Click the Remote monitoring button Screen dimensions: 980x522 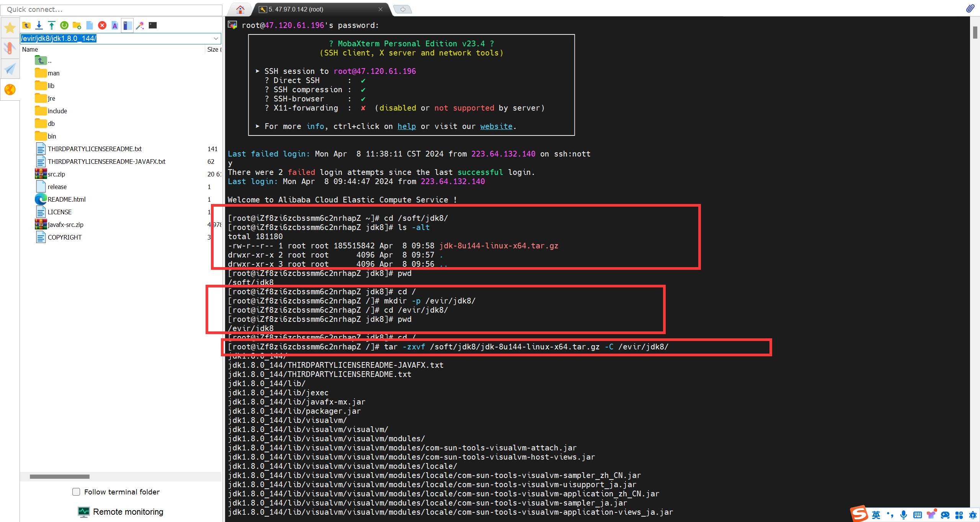(121, 512)
